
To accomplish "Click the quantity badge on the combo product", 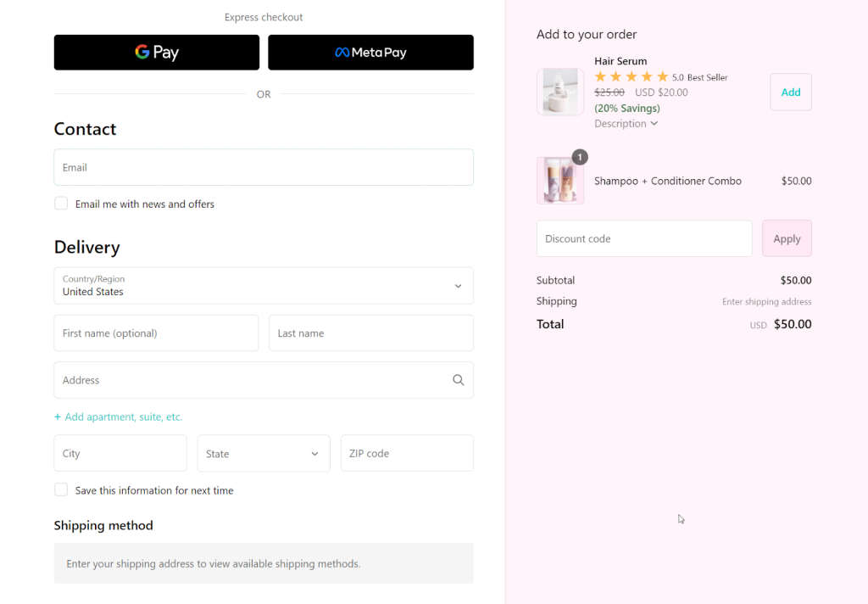I will click(579, 157).
